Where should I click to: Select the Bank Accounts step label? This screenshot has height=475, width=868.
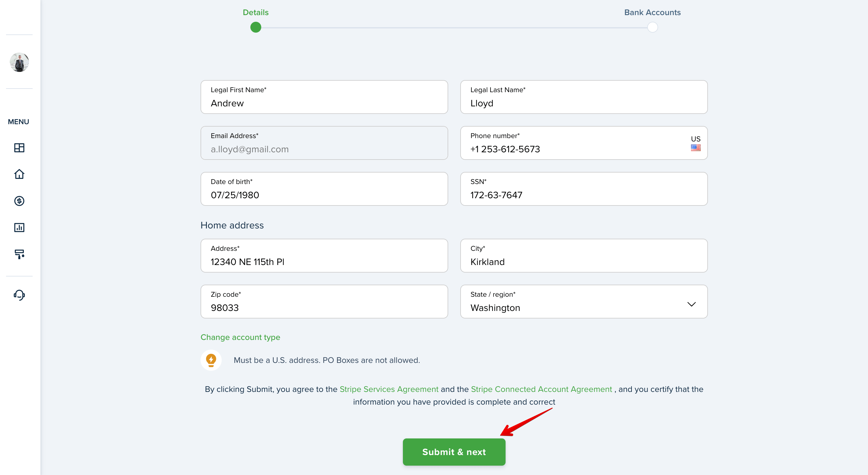(652, 12)
